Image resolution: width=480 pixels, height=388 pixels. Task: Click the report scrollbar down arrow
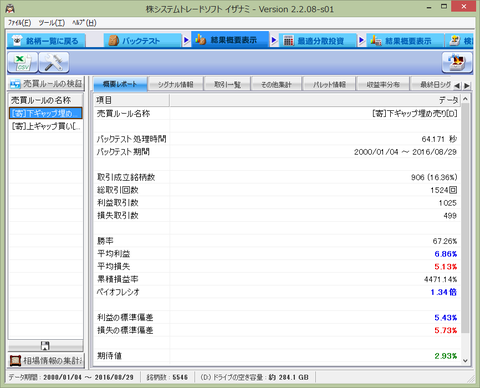coord(465,360)
